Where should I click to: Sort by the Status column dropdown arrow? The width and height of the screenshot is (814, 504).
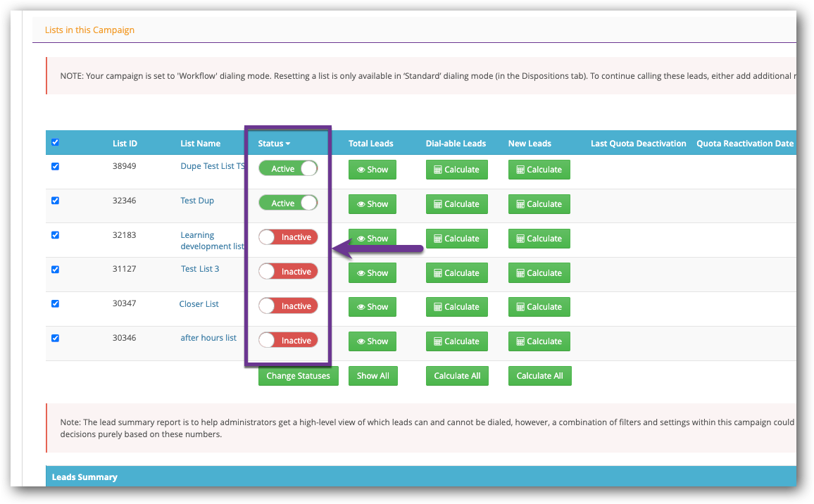pyautogui.click(x=288, y=144)
